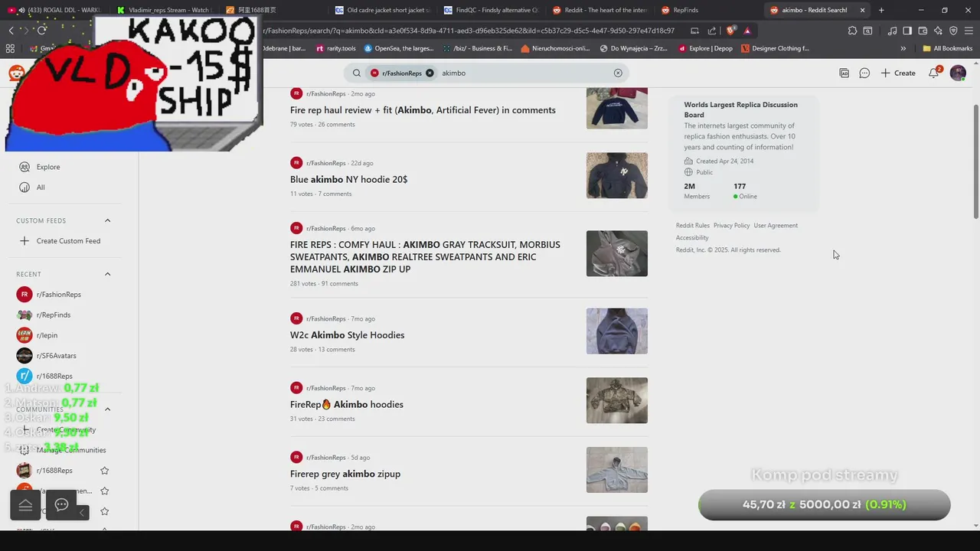Open the Reddit Rules footer link

point(693,226)
